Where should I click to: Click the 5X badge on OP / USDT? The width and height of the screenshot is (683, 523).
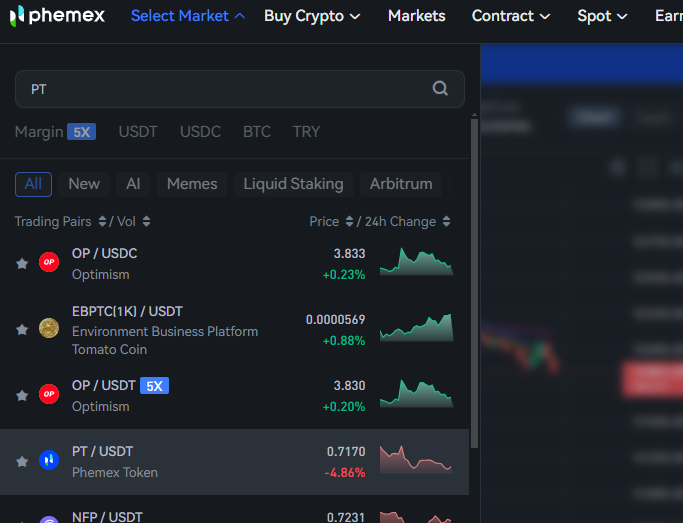click(154, 386)
